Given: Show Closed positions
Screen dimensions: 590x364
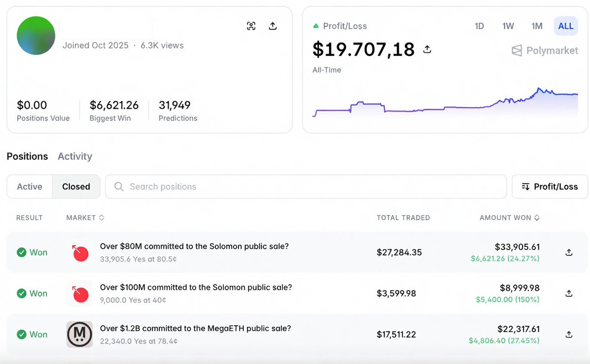Looking at the screenshot, I should pyautogui.click(x=76, y=187).
